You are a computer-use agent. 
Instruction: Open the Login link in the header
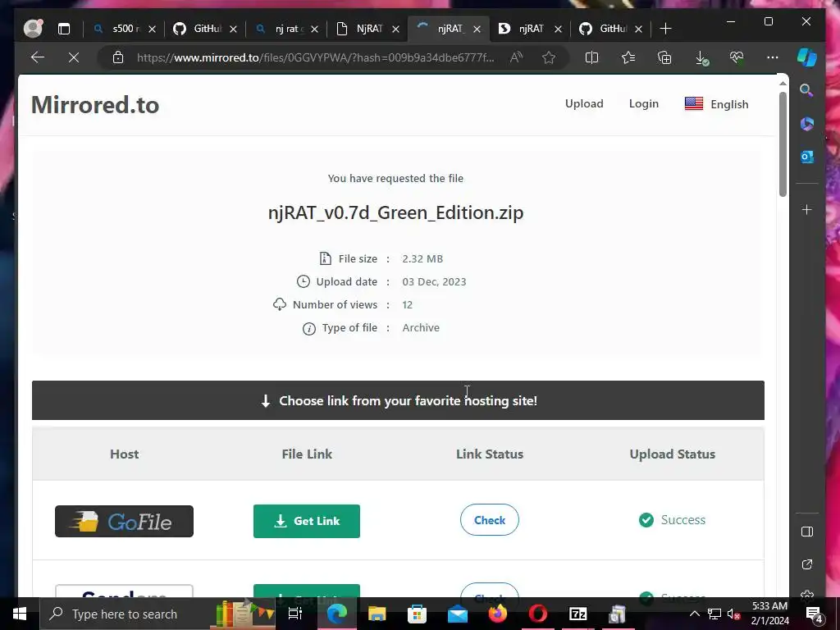643,103
